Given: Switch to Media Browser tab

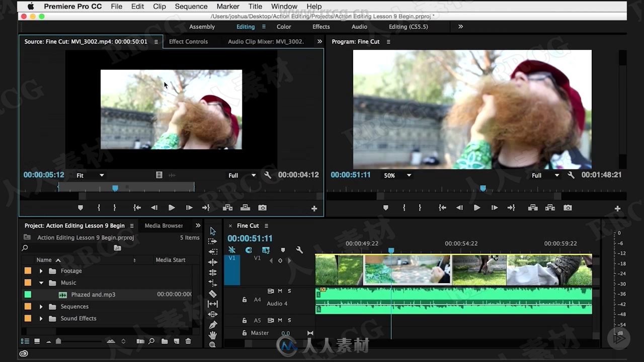Looking at the screenshot, I should [164, 226].
